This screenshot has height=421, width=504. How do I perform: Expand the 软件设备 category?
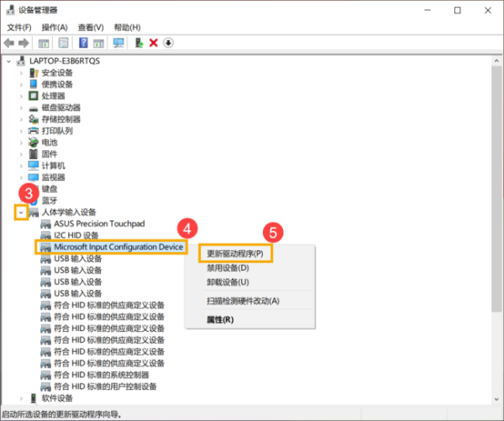pos(21,398)
